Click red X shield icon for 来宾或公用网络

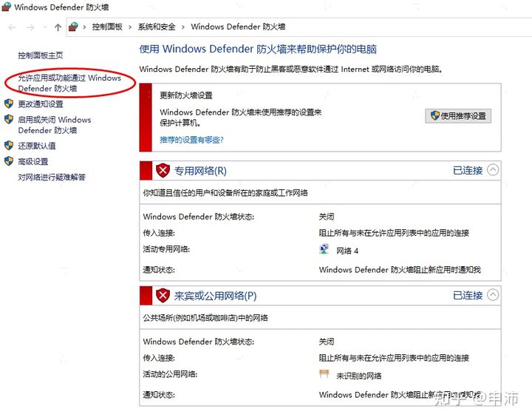pos(163,295)
